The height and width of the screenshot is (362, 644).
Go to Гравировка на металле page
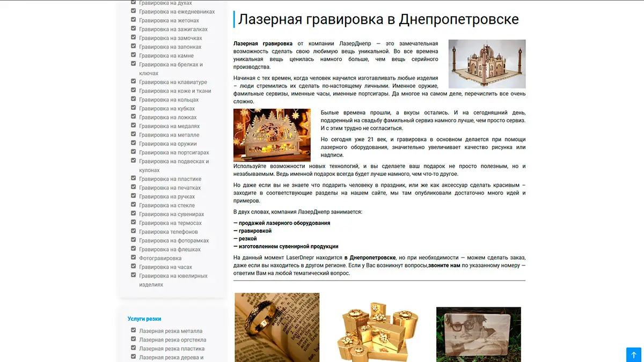pyautogui.click(x=169, y=135)
